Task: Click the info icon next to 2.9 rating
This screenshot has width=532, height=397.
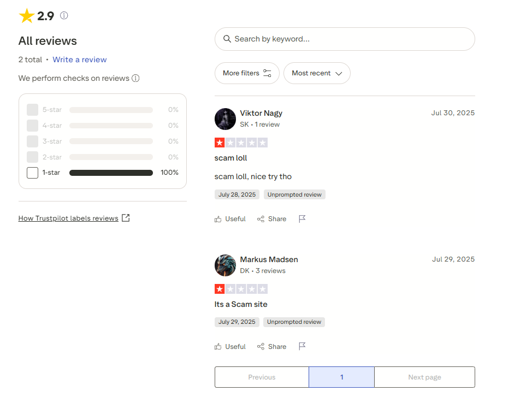Action: pos(64,16)
